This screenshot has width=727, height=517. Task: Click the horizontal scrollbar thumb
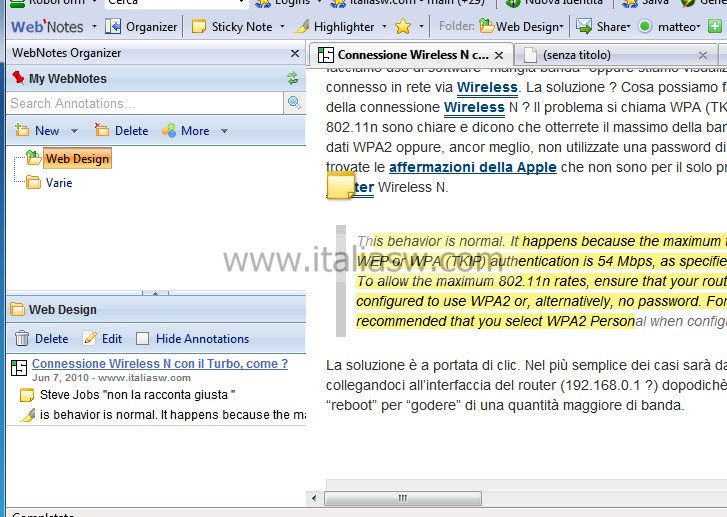(x=402, y=498)
